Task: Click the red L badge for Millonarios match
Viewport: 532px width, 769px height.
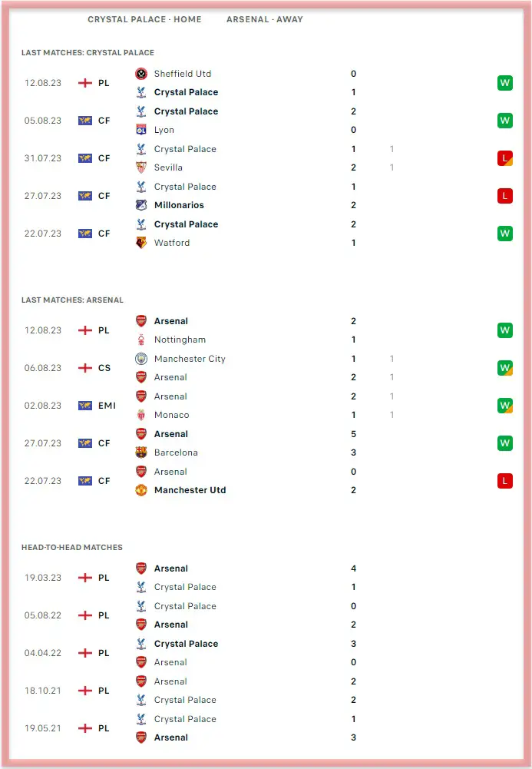Action: [x=504, y=196]
